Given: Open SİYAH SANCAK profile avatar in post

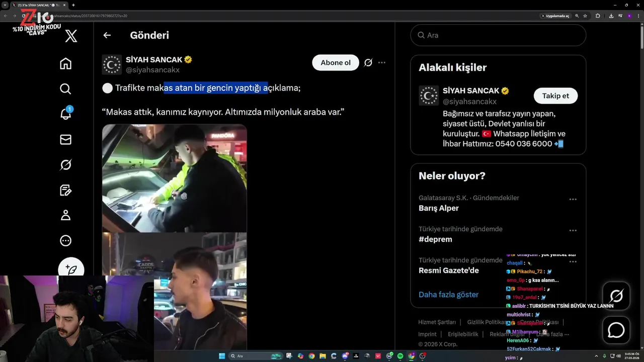Looking at the screenshot, I should (112, 64).
